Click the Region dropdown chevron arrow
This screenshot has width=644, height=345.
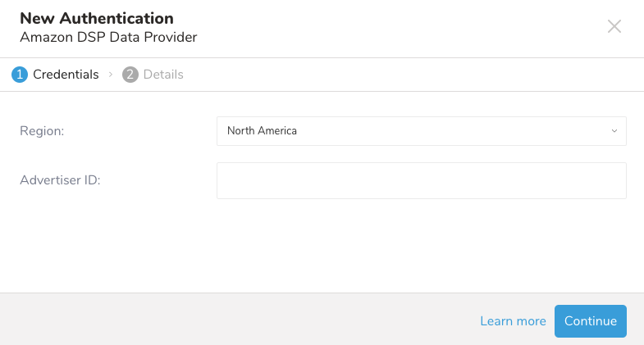point(614,131)
